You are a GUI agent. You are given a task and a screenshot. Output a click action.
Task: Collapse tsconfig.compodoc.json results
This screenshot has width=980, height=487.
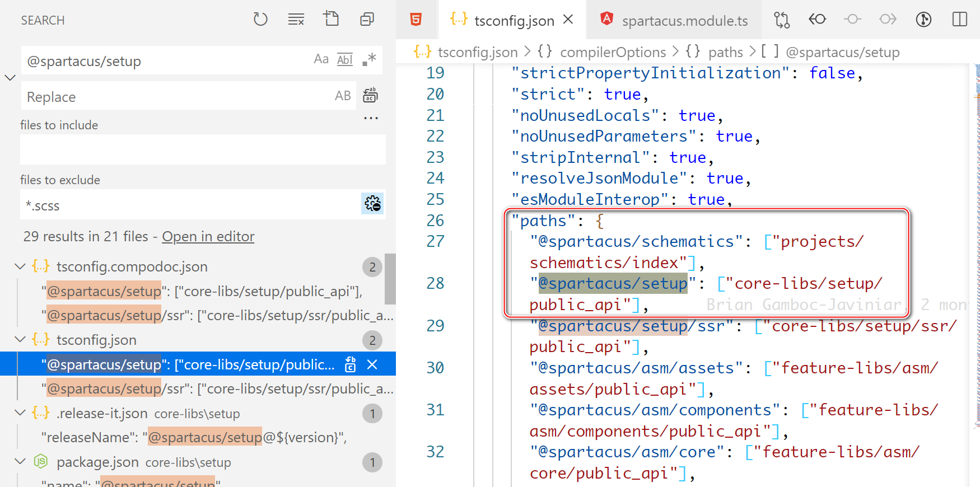coord(20,267)
